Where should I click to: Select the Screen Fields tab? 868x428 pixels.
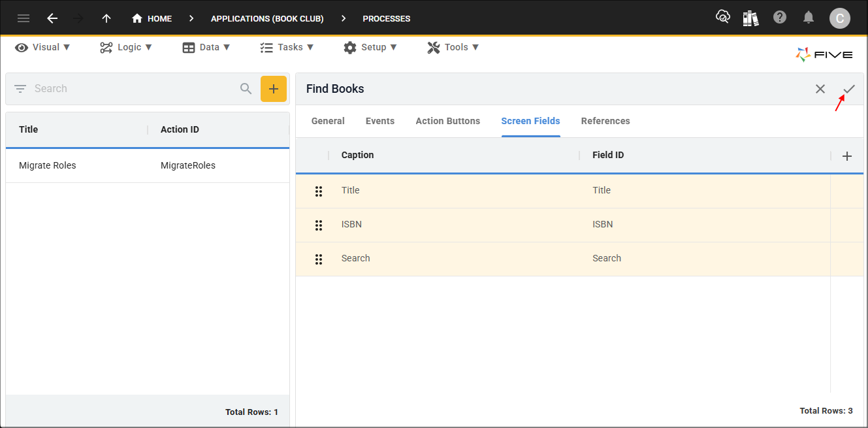[531, 121]
